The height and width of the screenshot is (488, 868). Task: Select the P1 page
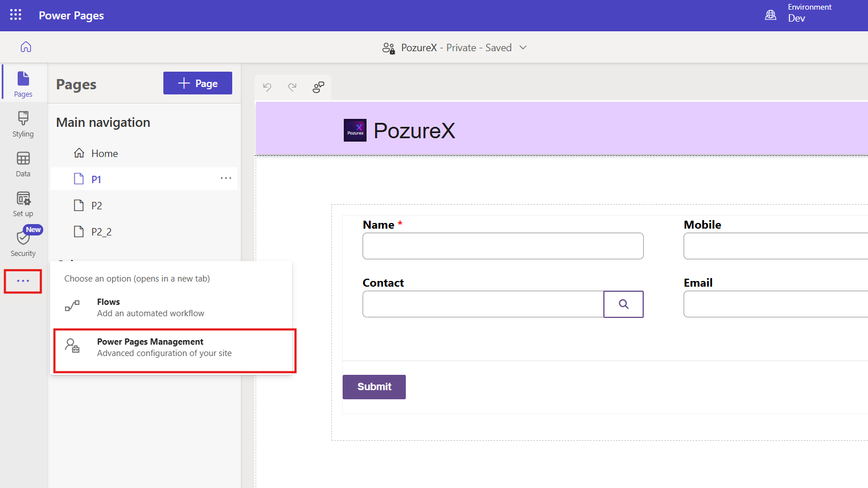(144, 179)
